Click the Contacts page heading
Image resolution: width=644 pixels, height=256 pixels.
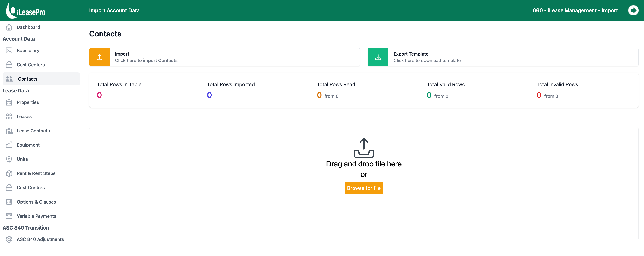(x=105, y=34)
